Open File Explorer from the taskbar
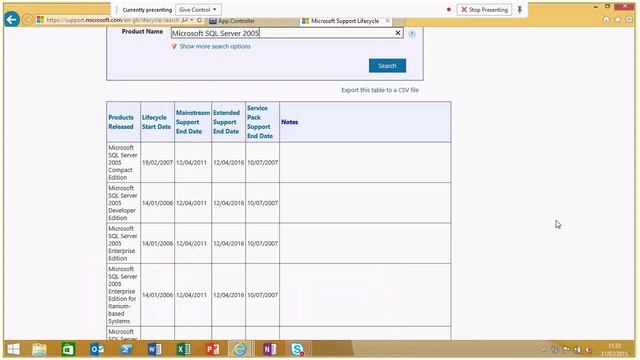640x360 pixels. [x=40, y=349]
